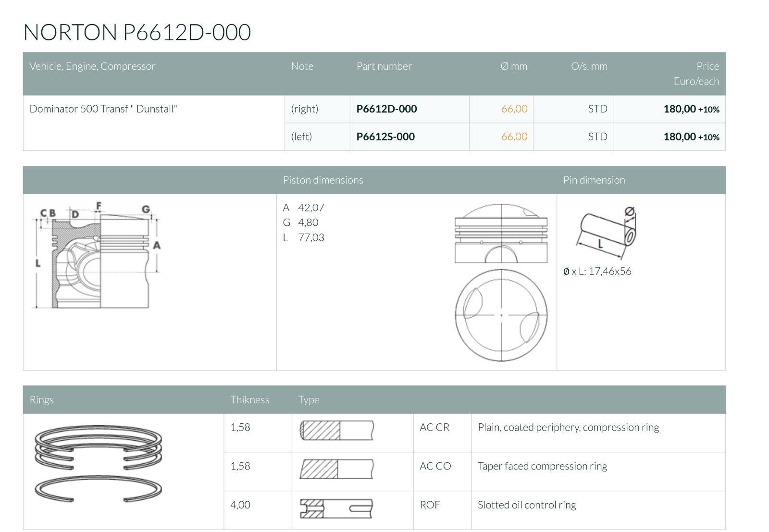769x532 pixels.
Task: Click the AC CR ring profile icon
Action: 336,431
